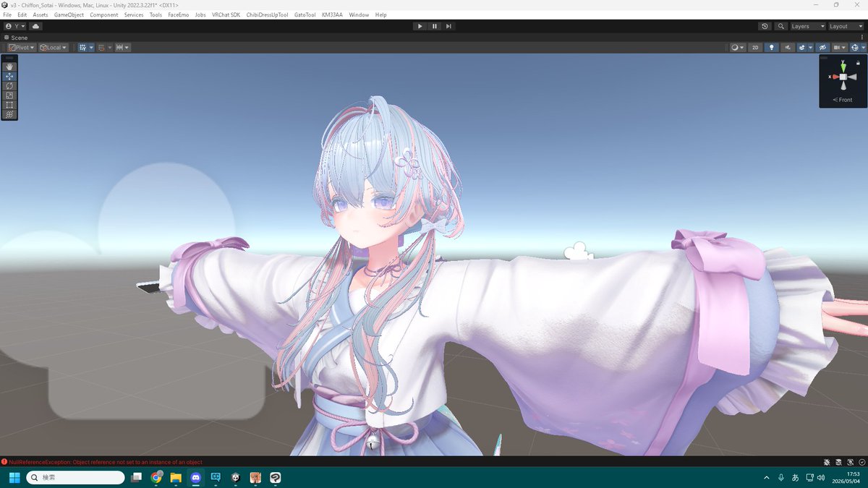This screenshot has height=488, width=868.
Task: Toggle the gizmo rotation lock
Action: [858, 63]
